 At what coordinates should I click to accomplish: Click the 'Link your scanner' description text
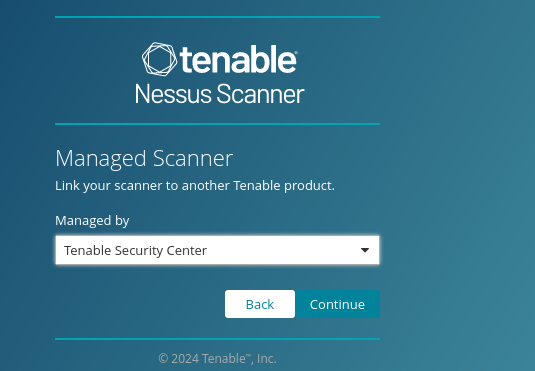195,186
